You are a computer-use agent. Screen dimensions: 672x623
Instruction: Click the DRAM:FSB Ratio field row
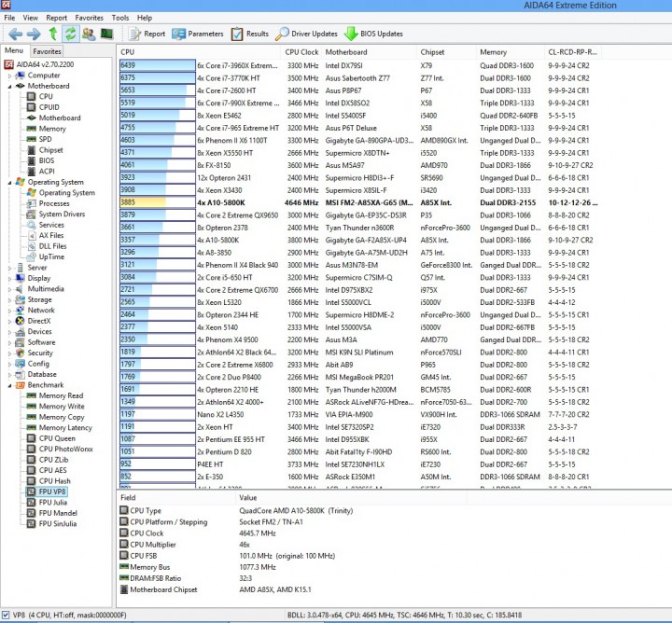291,578
